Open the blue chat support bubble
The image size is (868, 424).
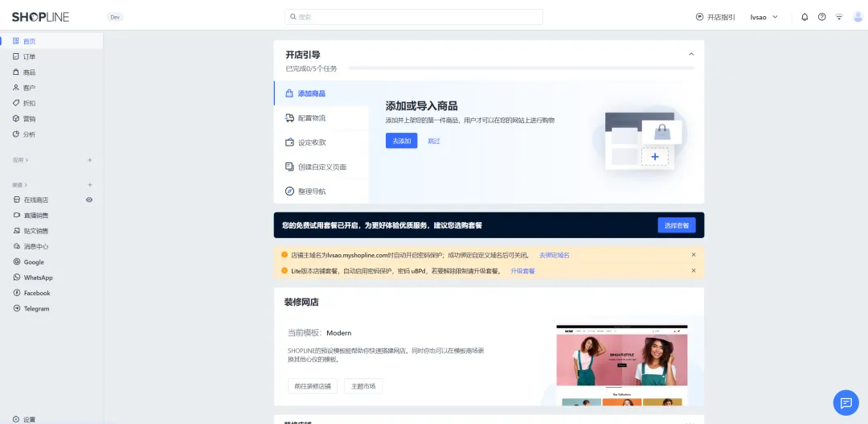(845, 402)
